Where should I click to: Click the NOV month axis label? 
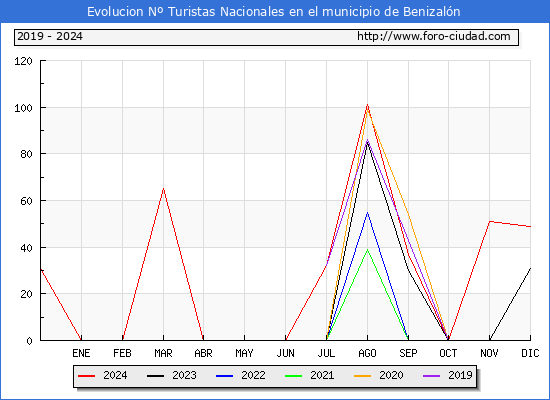coord(489,353)
